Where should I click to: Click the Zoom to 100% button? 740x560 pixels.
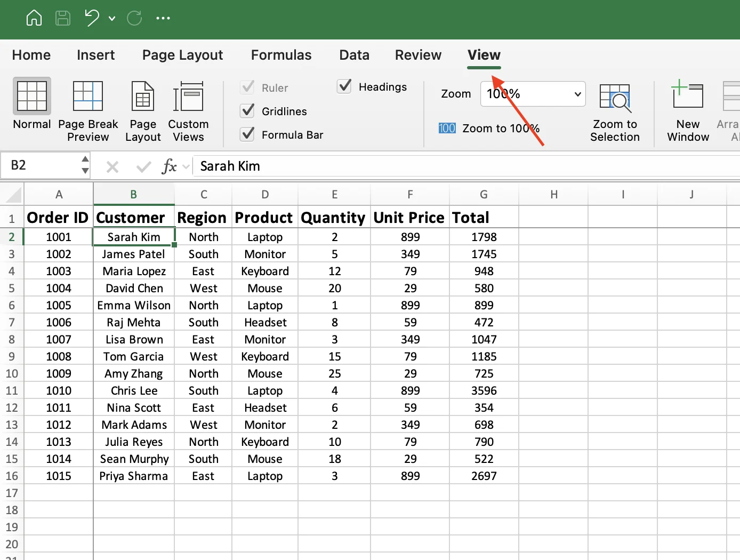coord(489,128)
